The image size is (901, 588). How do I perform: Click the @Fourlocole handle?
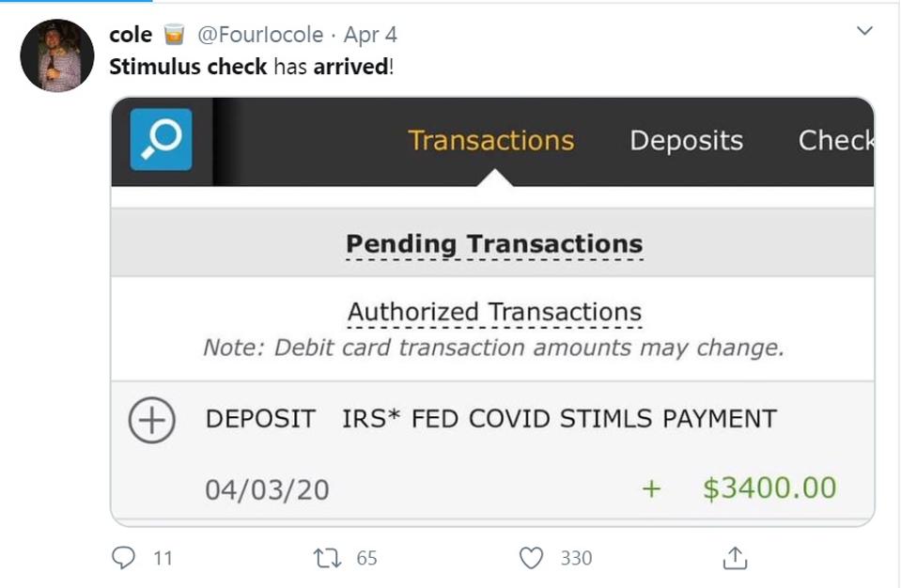click(x=259, y=35)
